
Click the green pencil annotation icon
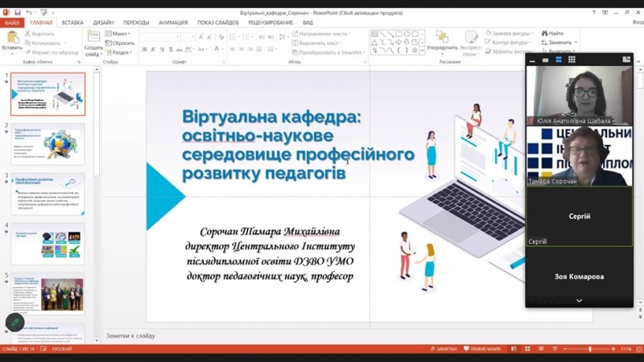pyautogui.click(x=14, y=323)
